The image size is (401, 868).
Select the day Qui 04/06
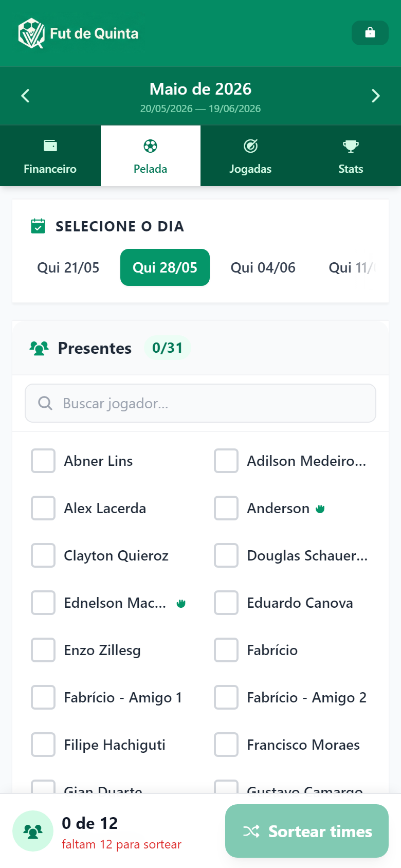[x=263, y=267]
